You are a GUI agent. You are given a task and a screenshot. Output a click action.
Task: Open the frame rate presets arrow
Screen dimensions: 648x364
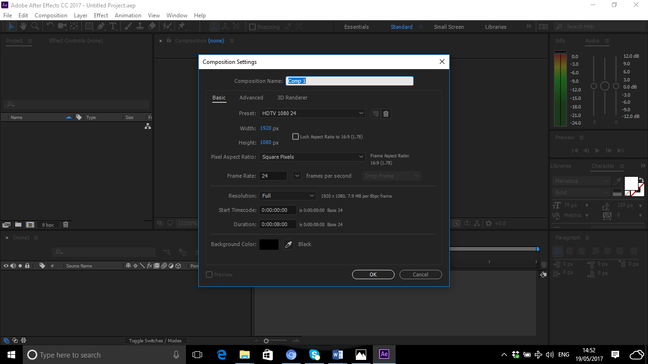297,176
